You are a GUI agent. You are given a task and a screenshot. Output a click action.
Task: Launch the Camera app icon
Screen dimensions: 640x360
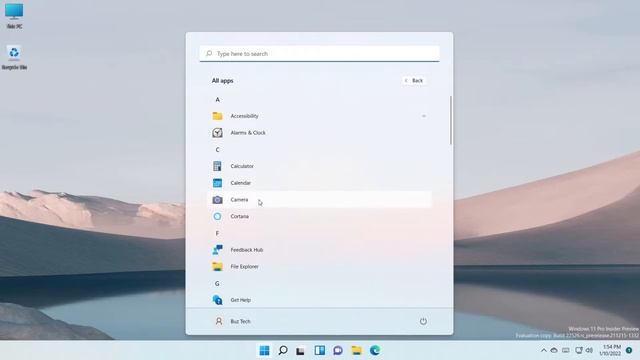217,200
